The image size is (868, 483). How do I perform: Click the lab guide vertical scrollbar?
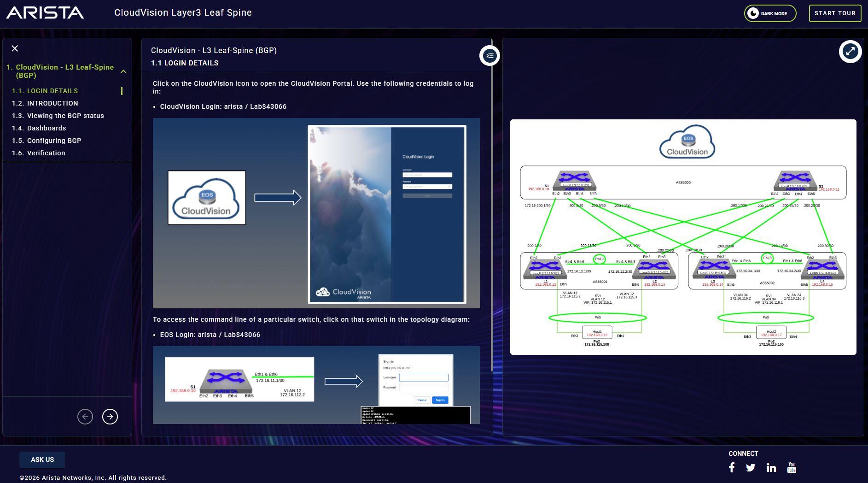pos(491,207)
